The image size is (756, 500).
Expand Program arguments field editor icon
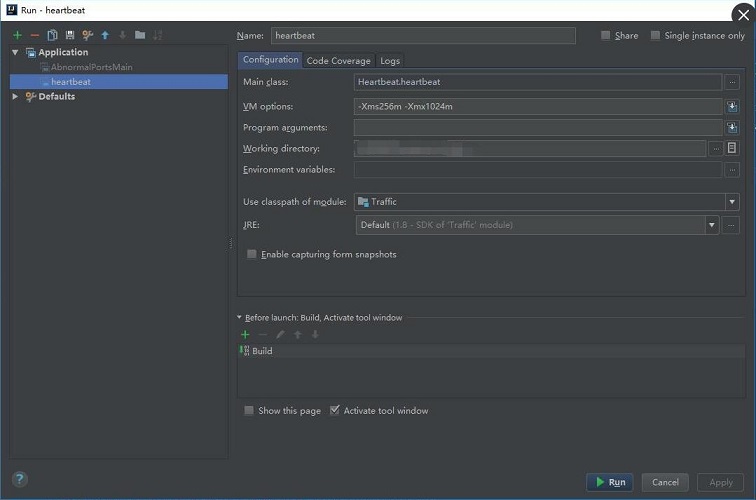(x=732, y=127)
